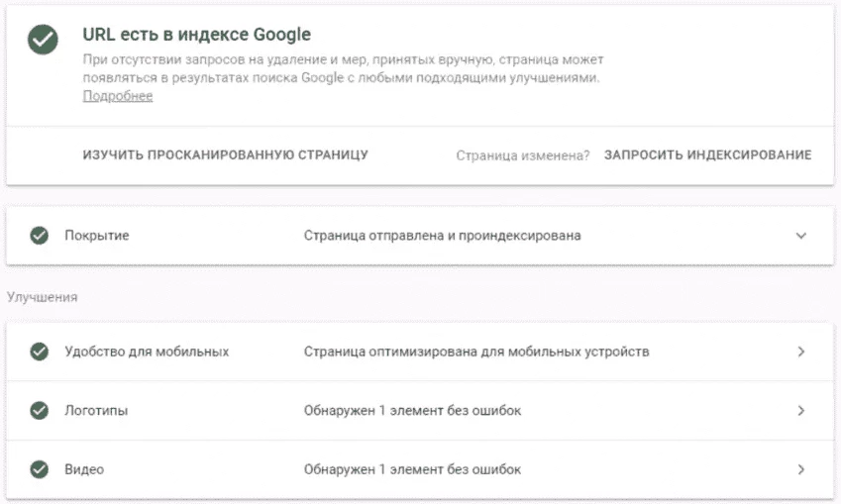The height and width of the screenshot is (504, 841).
Task: Click 'Страница оптимизирована для мобильных устройств' text
Action: pyautogui.click(x=476, y=352)
